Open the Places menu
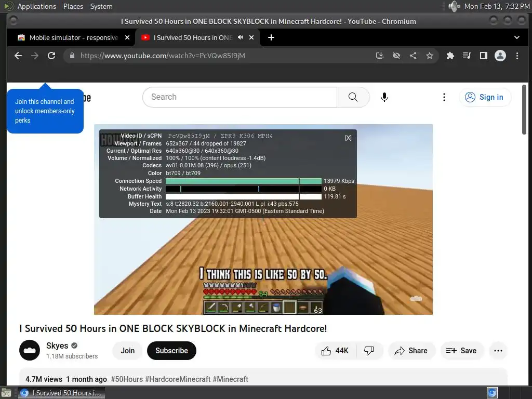This screenshot has width=532, height=399. coord(73,6)
